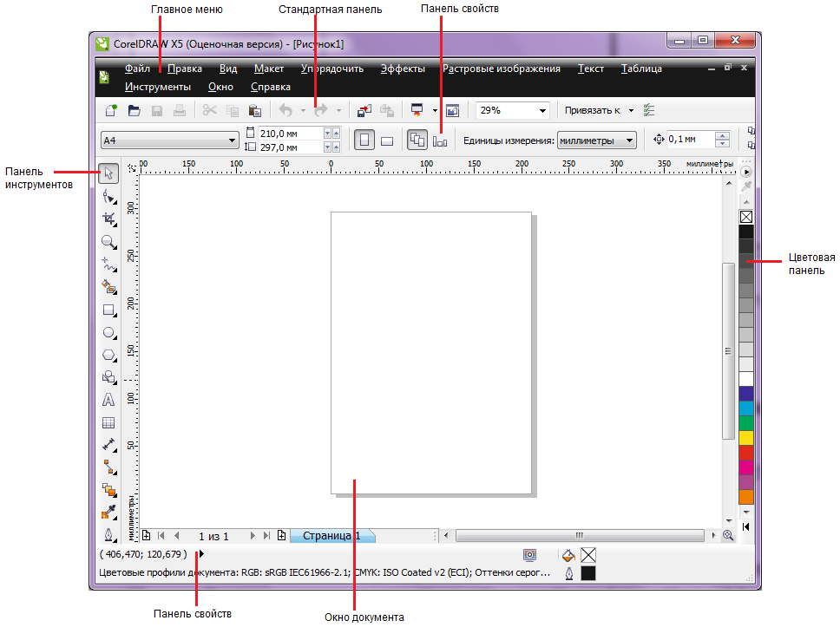The width and height of the screenshot is (840, 627).
Task: Select the Connector tool
Action: 109,467
